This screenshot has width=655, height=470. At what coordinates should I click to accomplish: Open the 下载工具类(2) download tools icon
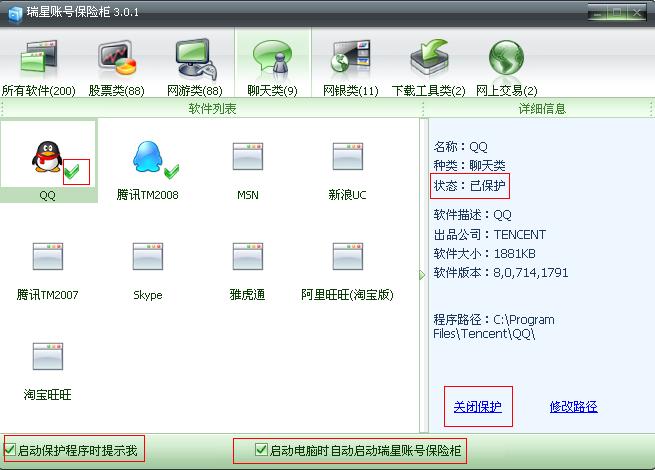point(429,57)
